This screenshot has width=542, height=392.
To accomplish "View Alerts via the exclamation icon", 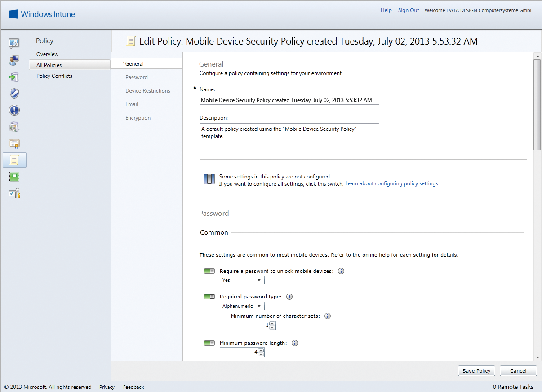I will [14, 110].
